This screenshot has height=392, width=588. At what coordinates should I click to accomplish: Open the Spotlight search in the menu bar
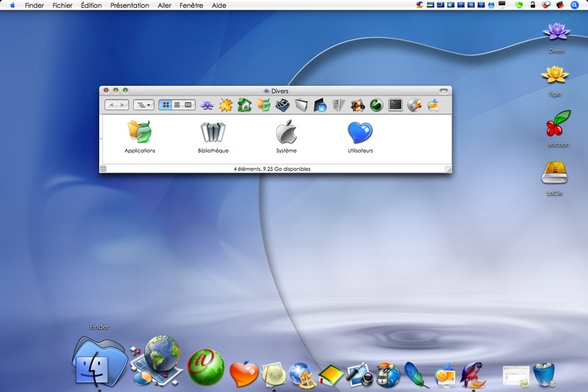575,5
